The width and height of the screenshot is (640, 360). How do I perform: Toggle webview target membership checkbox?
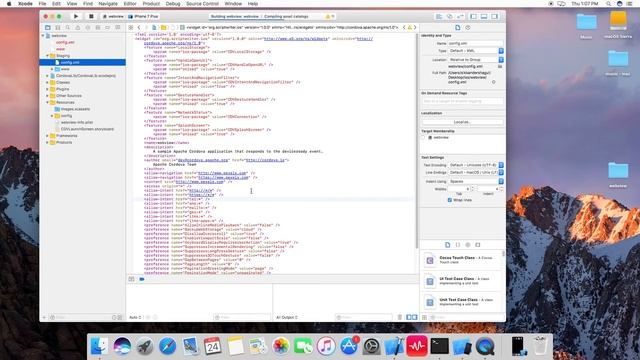[x=423, y=138]
